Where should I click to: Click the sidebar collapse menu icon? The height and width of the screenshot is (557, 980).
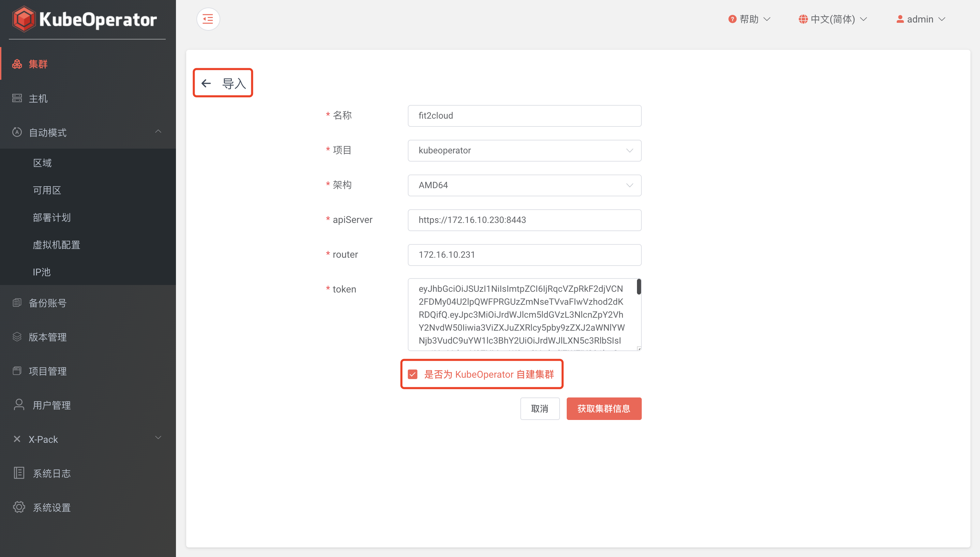pos(208,19)
